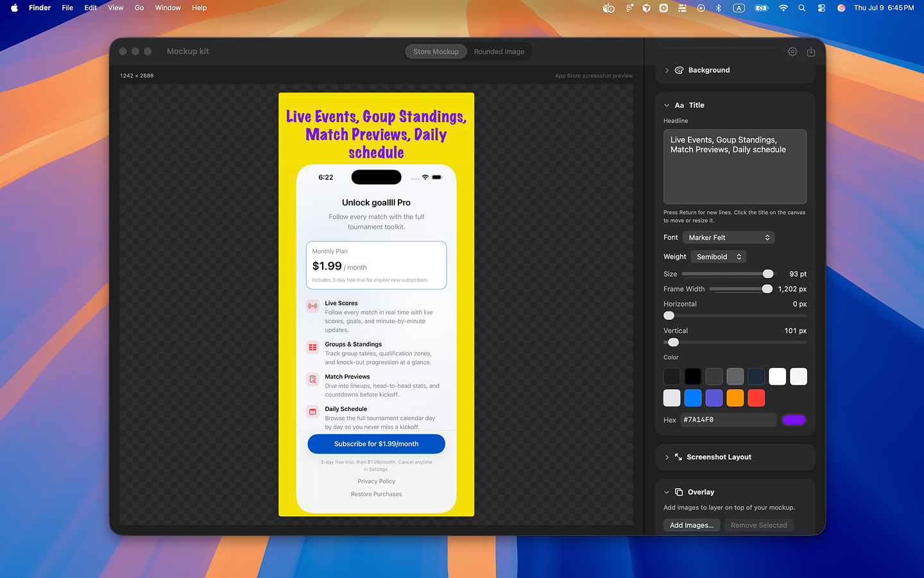Click Subscribe for $1.99/month button

[x=377, y=444]
